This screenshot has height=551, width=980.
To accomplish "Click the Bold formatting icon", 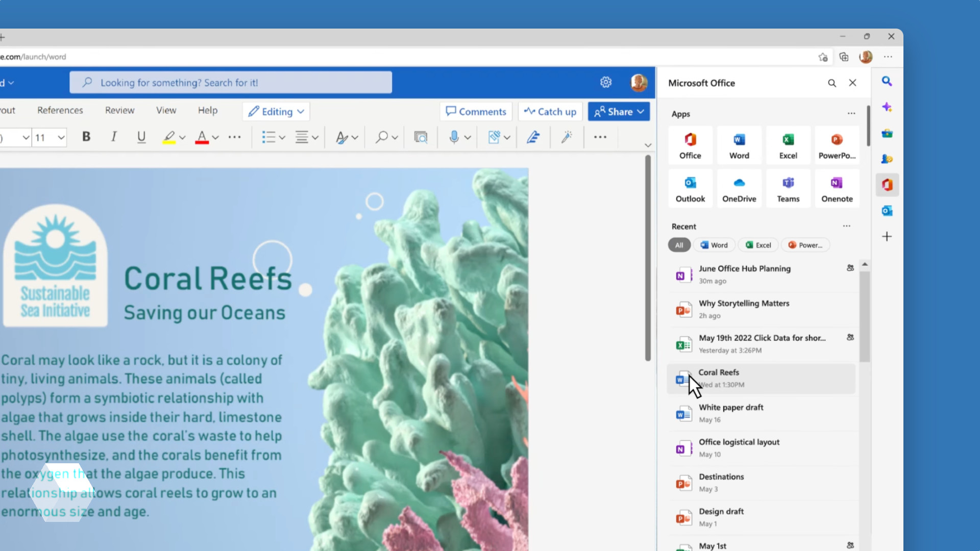I will pyautogui.click(x=86, y=137).
